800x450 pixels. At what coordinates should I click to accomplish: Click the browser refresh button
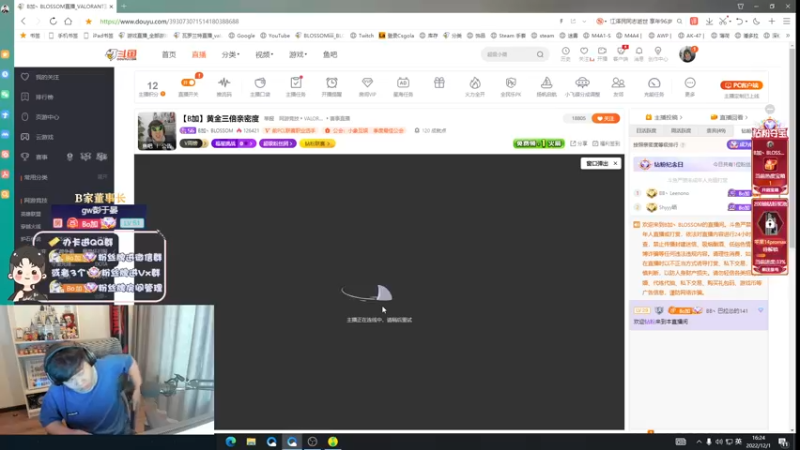(x=53, y=21)
